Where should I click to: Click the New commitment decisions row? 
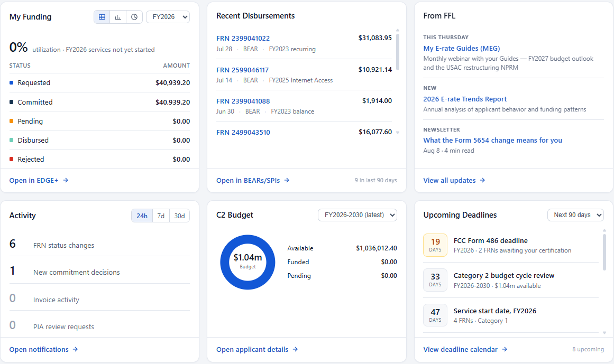(x=99, y=270)
